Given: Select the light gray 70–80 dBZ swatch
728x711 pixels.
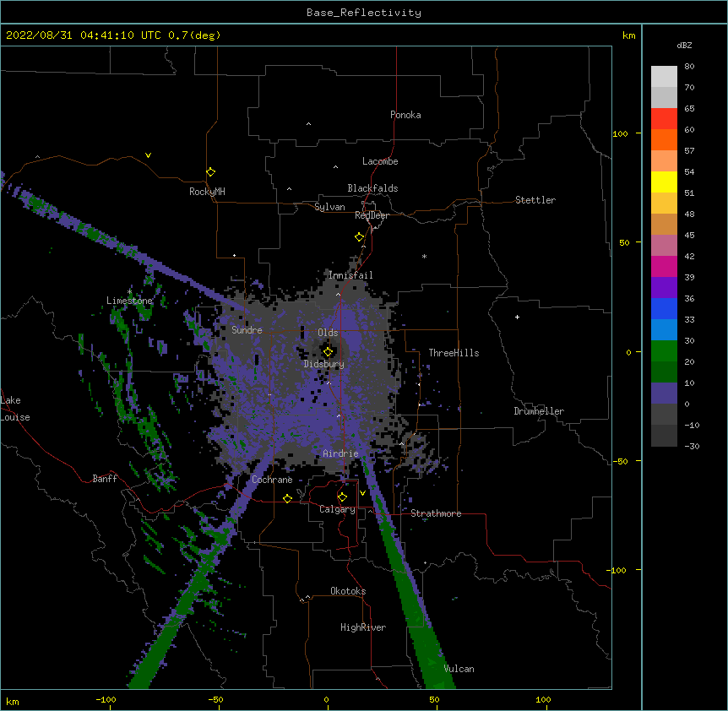Looking at the screenshot, I should [664, 77].
